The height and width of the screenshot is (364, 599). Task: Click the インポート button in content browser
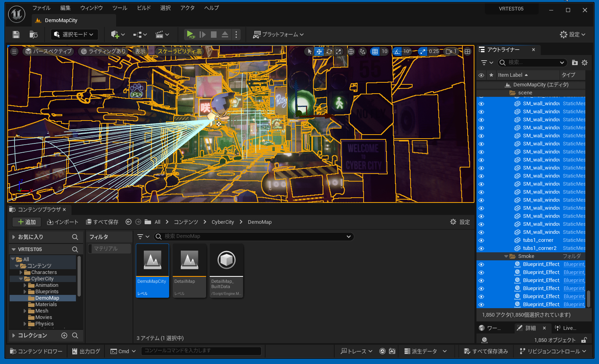[x=63, y=222]
